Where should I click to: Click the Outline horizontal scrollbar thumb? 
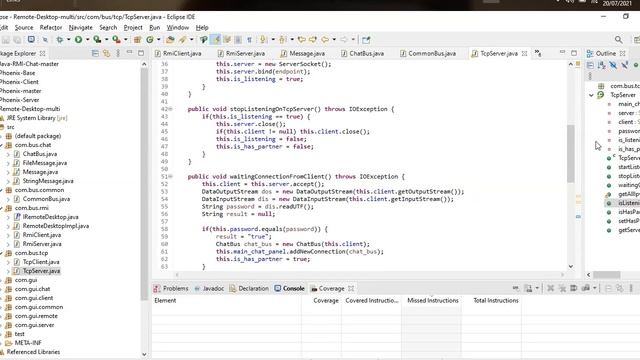point(607,275)
